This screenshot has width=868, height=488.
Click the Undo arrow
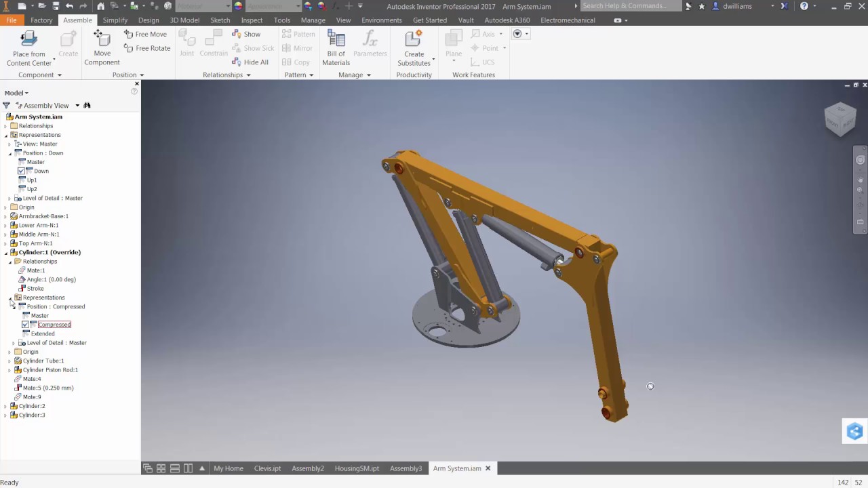pyautogui.click(x=69, y=6)
